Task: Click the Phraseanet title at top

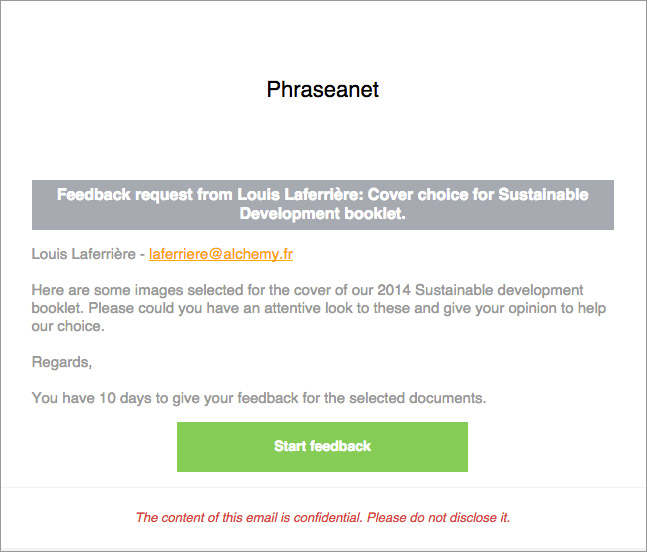Action: tap(323, 89)
